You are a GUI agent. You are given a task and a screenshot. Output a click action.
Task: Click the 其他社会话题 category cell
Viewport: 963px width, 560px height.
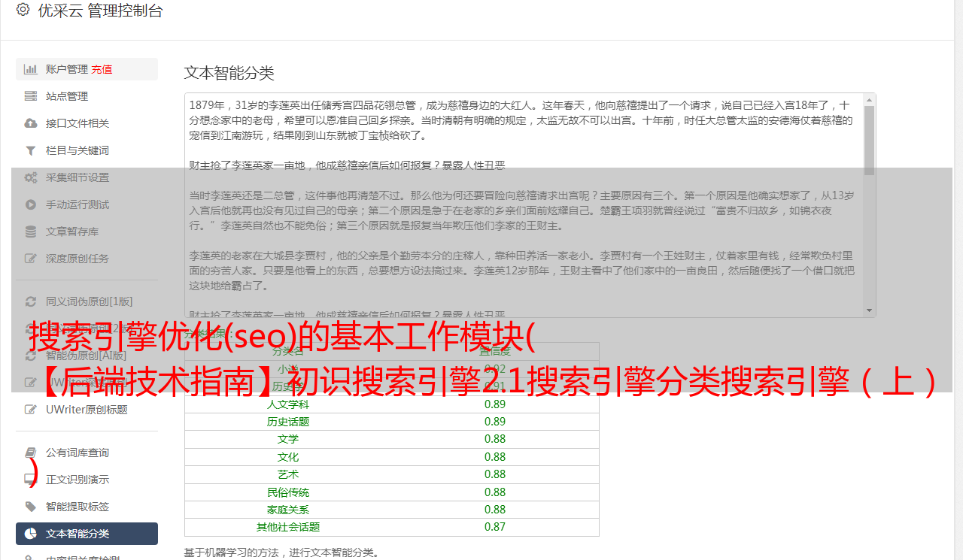click(x=288, y=527)
